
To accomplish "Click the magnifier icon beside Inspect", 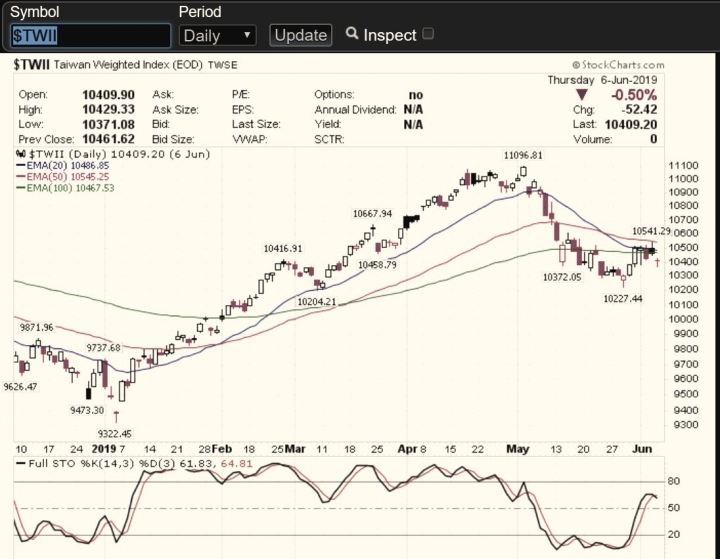I will [x=352, y=33].
